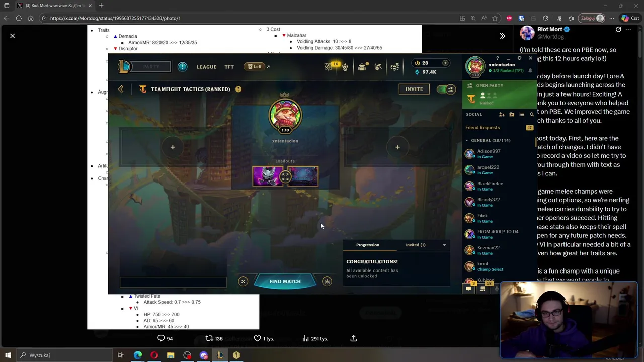
Task: Open the client settings gear icon
Action: [519, 58]
